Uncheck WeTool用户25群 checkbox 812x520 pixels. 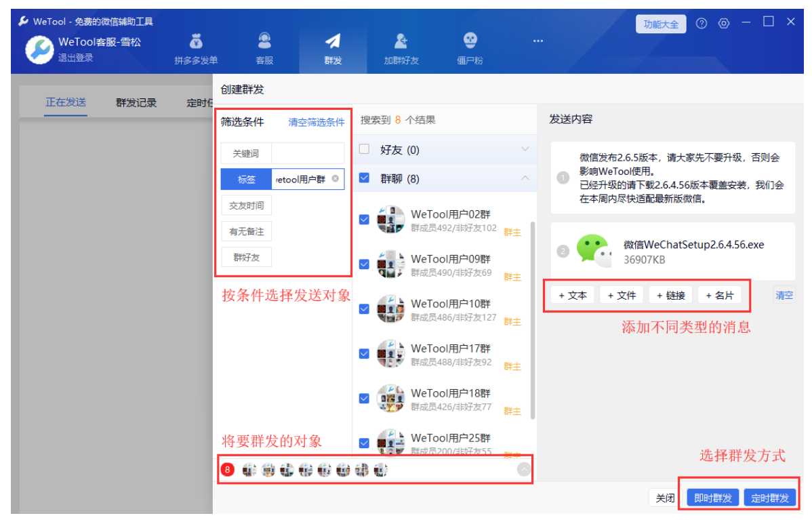364,443
